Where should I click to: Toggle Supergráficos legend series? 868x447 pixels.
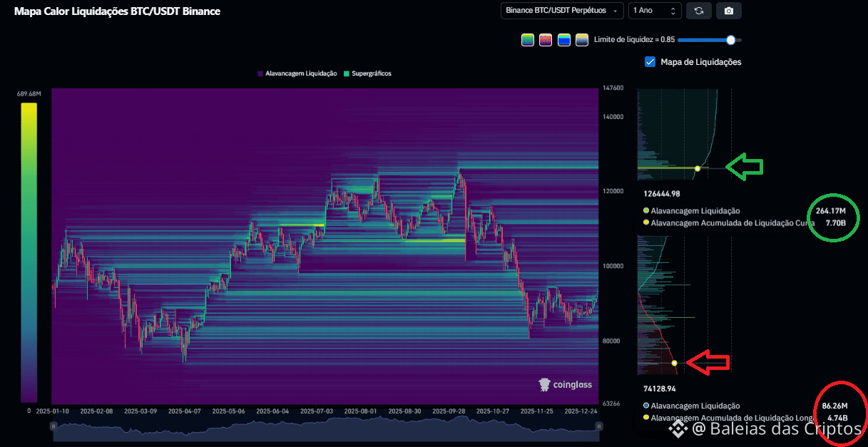367,73
